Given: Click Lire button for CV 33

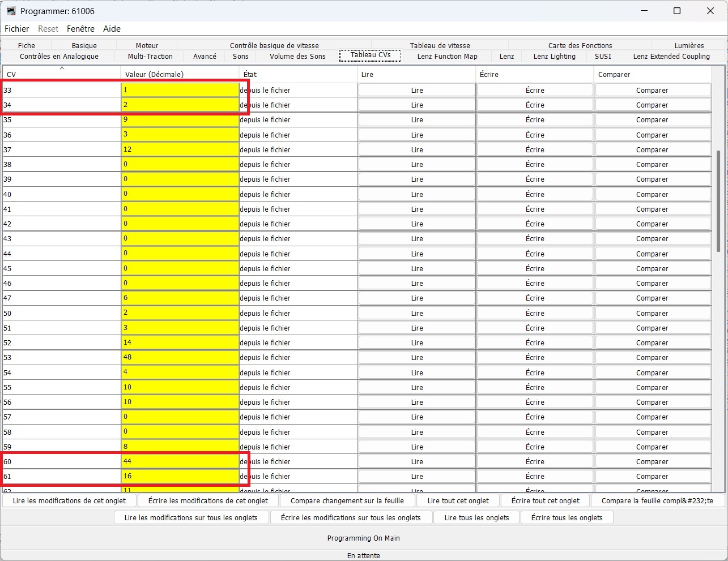Looking at the screenshot, I should click(x=417, y=90).
